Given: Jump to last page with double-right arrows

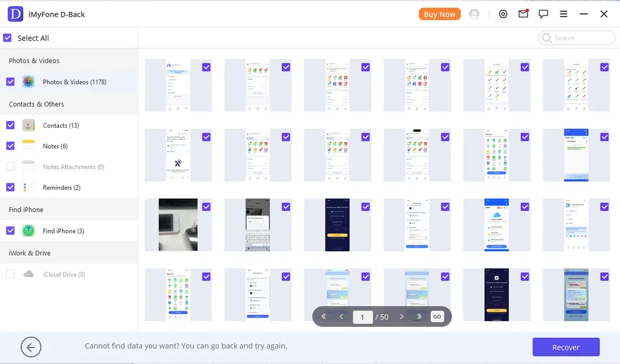Looking at the screenshot, I should (x=419, y=316).
